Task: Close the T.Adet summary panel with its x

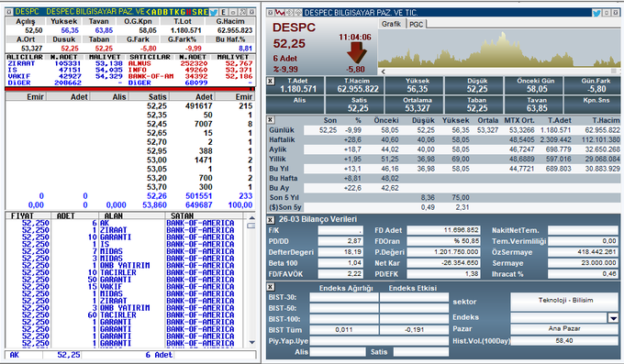Action: point(270,81)
